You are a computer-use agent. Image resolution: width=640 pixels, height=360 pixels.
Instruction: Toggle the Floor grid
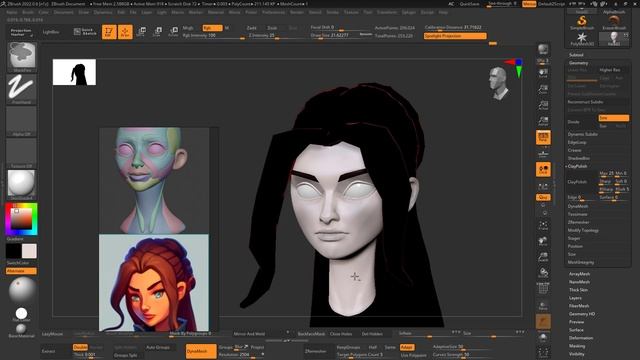click(543, 154)
